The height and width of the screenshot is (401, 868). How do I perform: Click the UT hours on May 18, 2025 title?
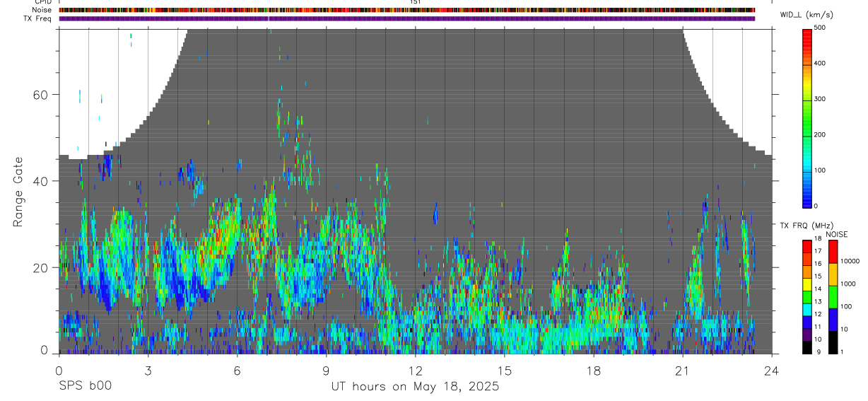[415, 386]
